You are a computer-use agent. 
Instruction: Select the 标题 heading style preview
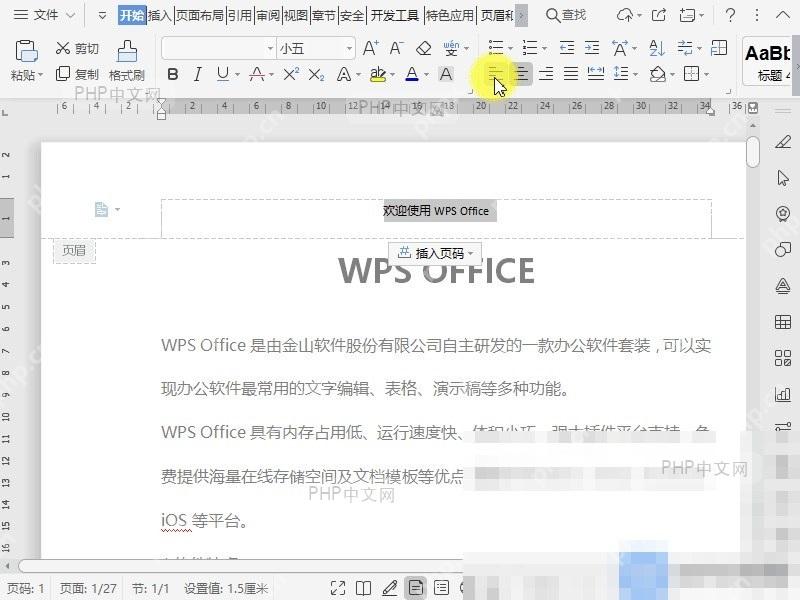pyautogui.click(x=769, y=63)
